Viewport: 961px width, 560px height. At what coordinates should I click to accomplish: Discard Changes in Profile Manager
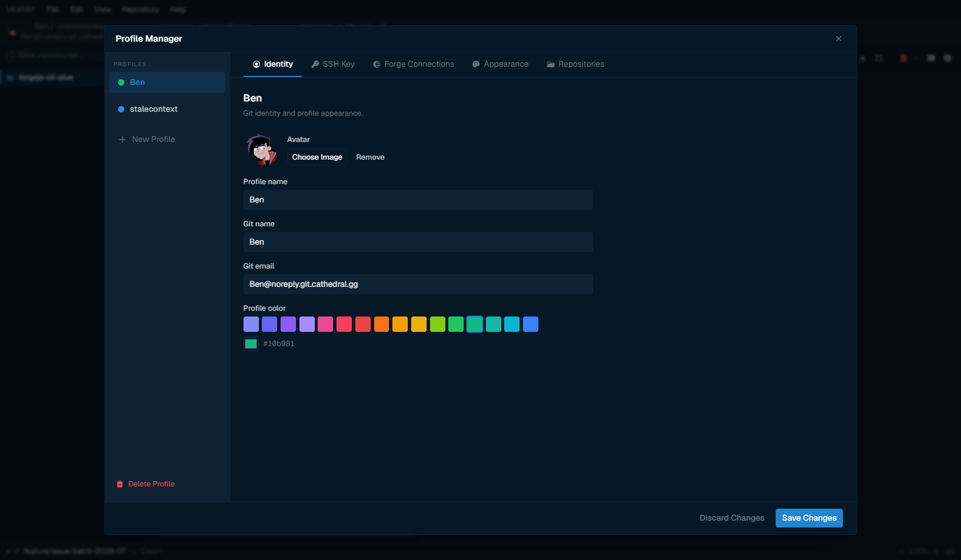click(x=732, y=518)
